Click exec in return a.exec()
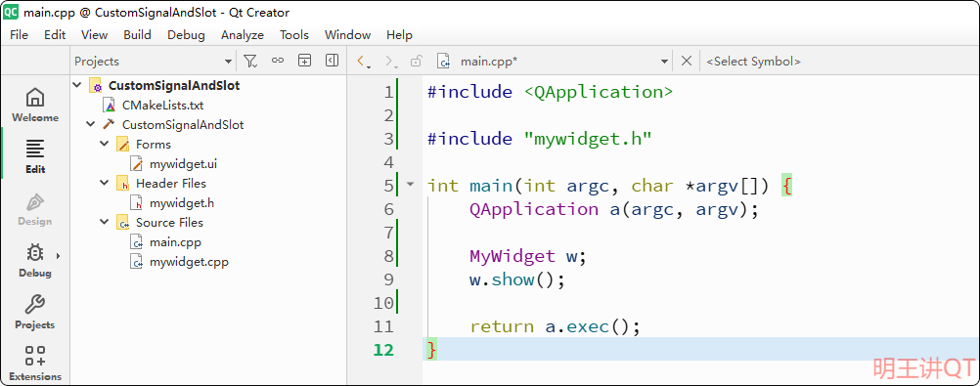This screenshot has height=386, width=980. tap(588, 326)
